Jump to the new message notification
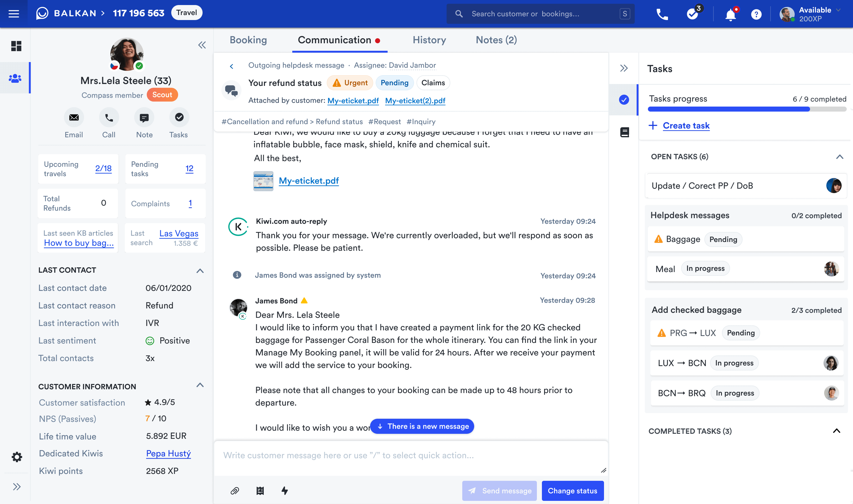 (422, 426)
